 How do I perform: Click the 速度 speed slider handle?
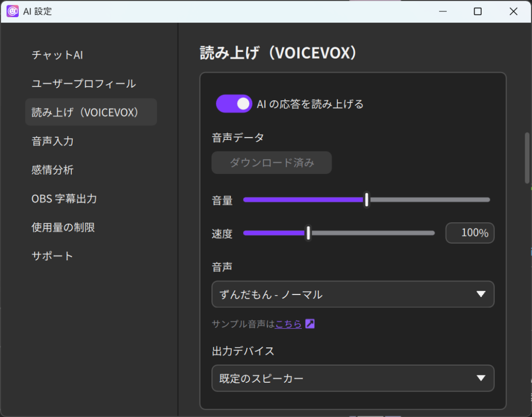click(308, 233)
